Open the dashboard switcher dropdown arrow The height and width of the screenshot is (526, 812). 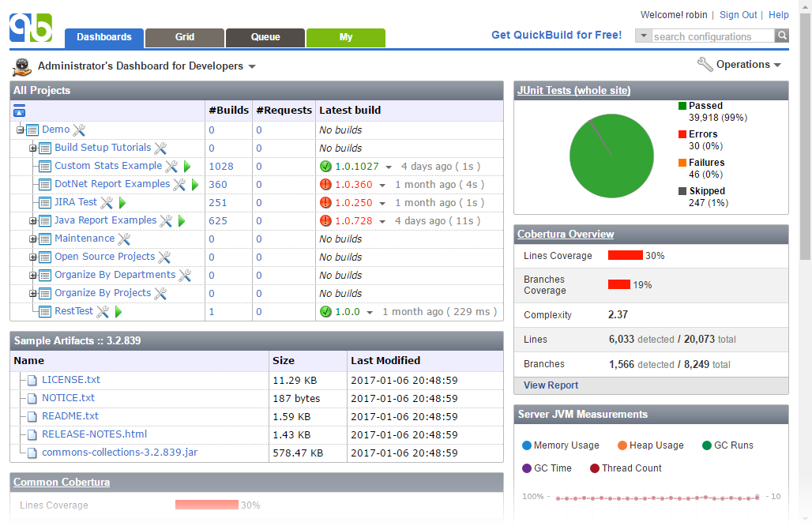coord(252,67)
